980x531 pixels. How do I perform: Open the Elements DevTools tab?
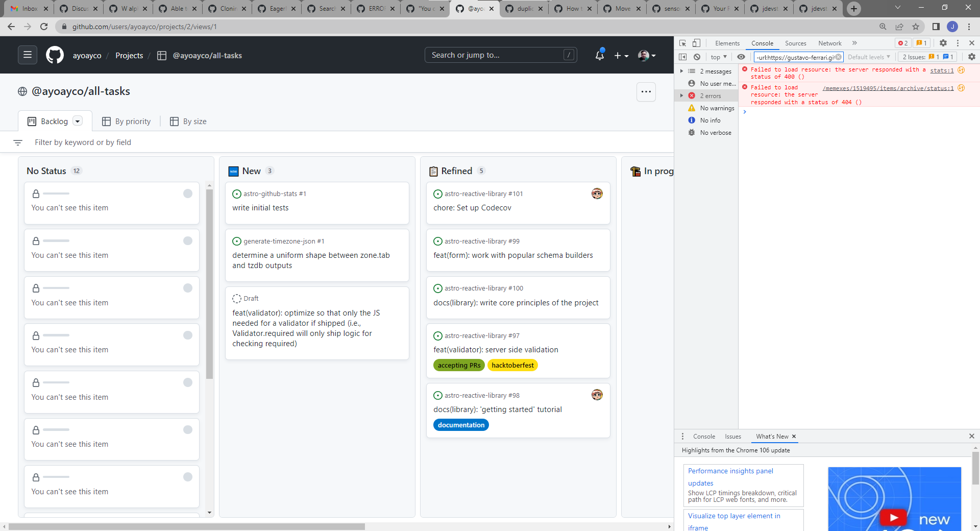[727, 43]
